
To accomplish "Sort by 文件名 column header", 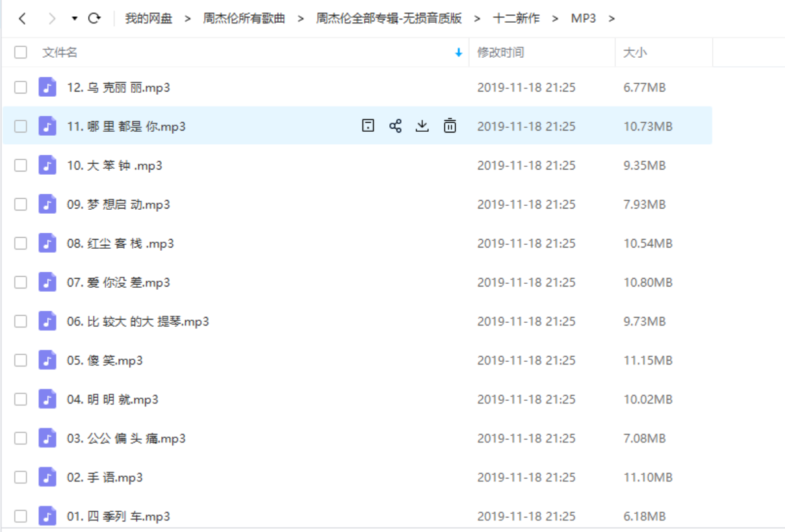I will click(x=60, y=53).
